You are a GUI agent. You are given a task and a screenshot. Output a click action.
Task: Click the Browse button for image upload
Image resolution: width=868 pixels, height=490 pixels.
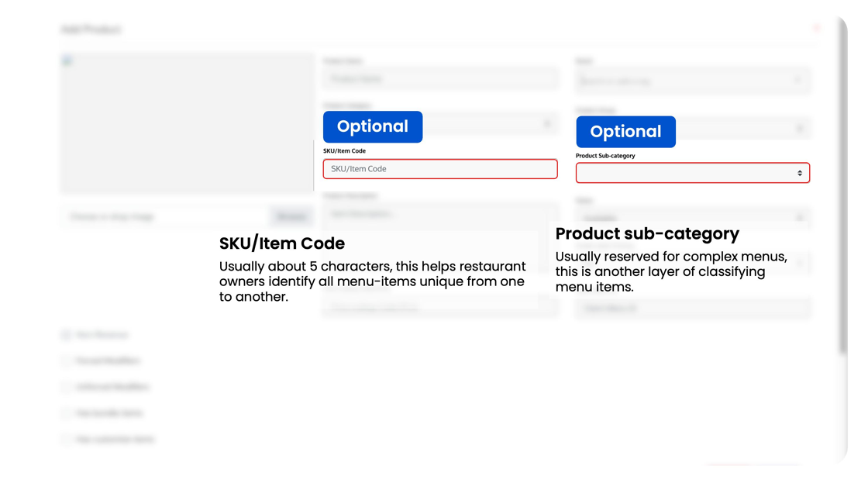[x=291, y=216]
